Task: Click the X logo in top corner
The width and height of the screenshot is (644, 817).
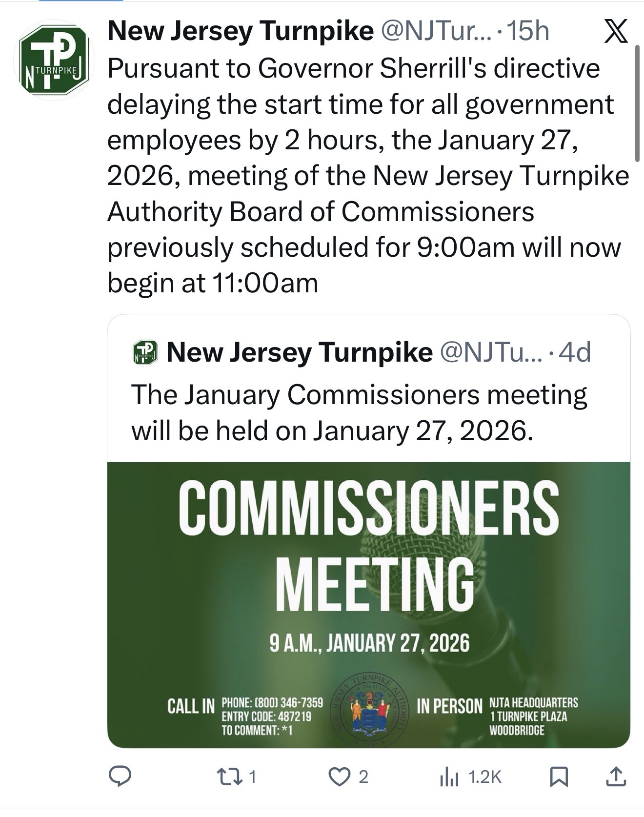Action: [x=616, y=32]
